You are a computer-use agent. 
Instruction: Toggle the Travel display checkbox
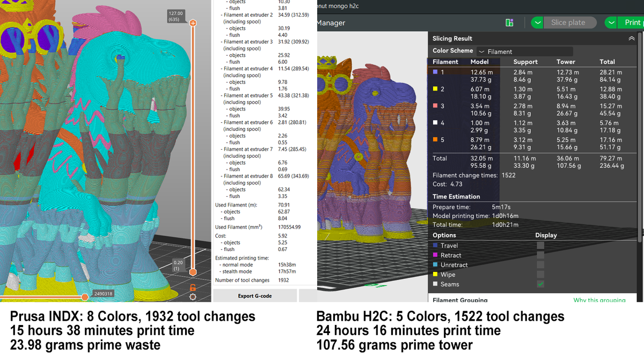pos(540,246)
